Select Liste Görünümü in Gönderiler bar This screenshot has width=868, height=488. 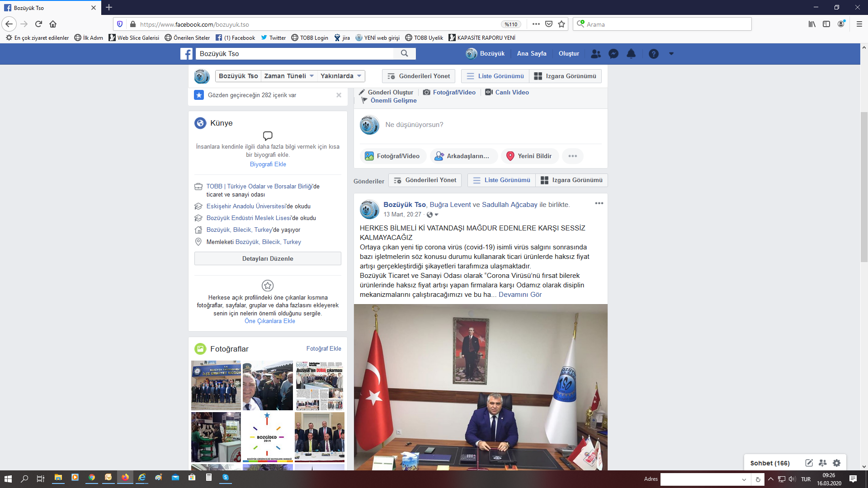pos(501,180)
